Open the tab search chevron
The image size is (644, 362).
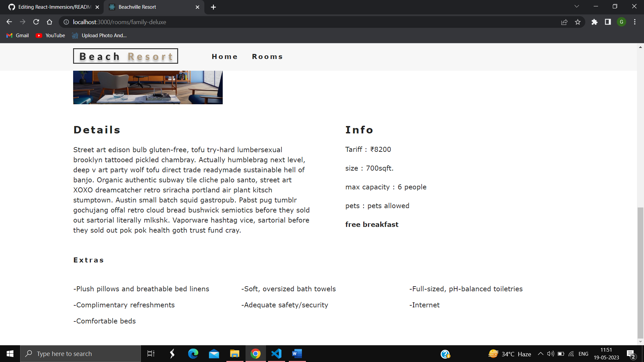tap(577, 6)
